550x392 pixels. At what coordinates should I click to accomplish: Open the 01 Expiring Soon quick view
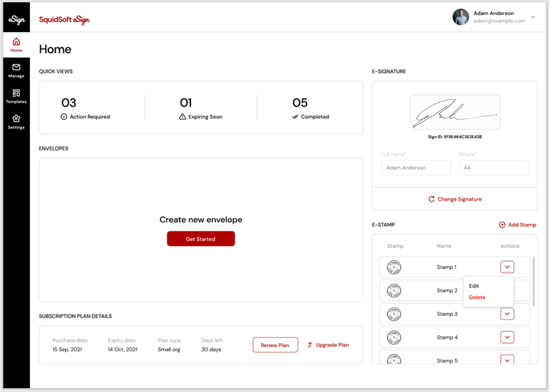click(201, 108)
